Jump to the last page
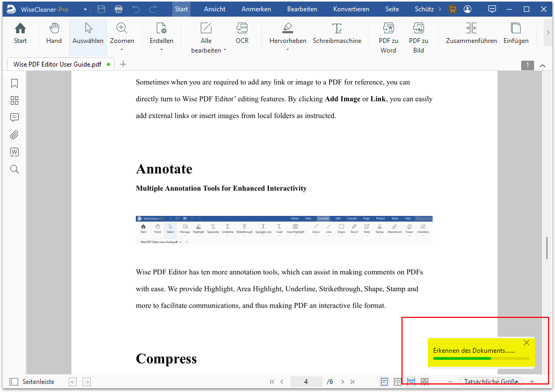555x392 pixels. point(352,382)
